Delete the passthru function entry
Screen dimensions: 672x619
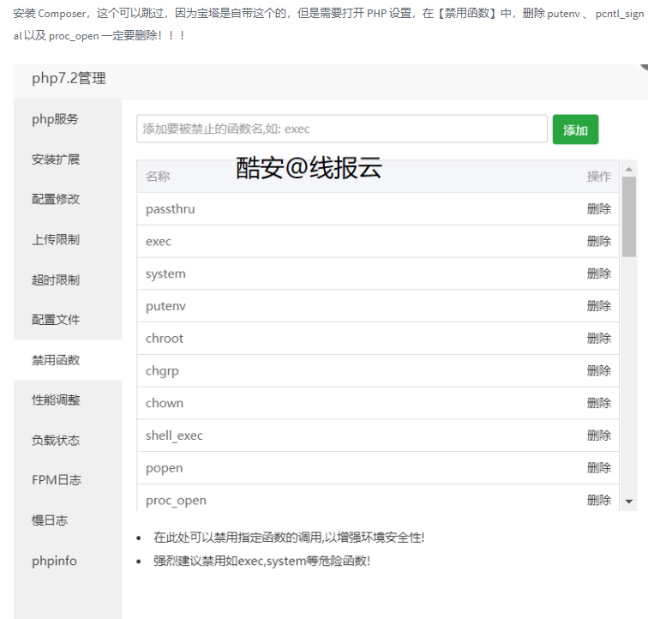598,209
